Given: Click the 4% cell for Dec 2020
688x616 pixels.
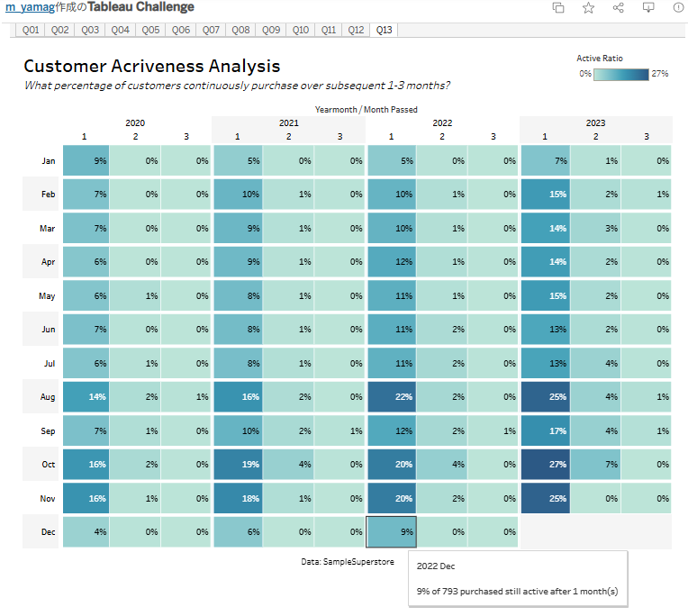Looking at the screenshot, I should click(86, 531).
